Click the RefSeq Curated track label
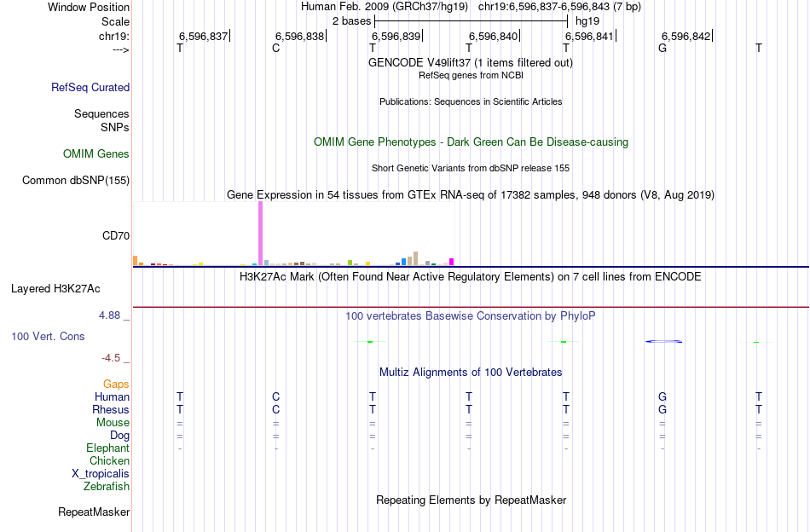The image size is (810, 532). [x=90, y=87]
